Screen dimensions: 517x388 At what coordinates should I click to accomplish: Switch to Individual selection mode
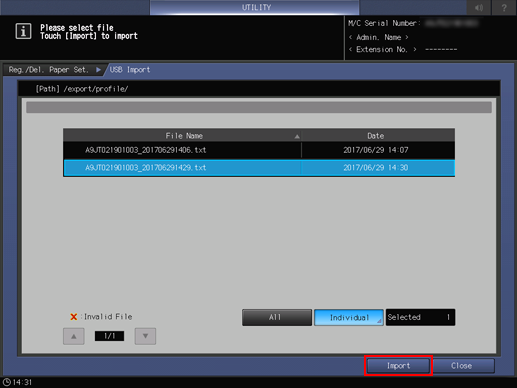pyautogui.click(x=349, y=317)
